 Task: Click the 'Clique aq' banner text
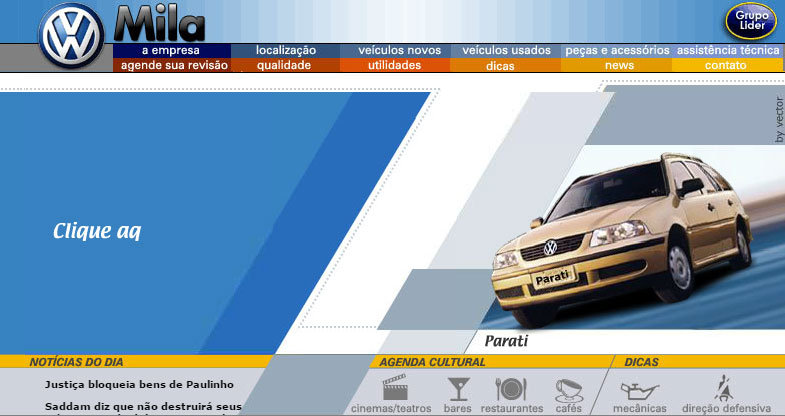coord(97,231)
